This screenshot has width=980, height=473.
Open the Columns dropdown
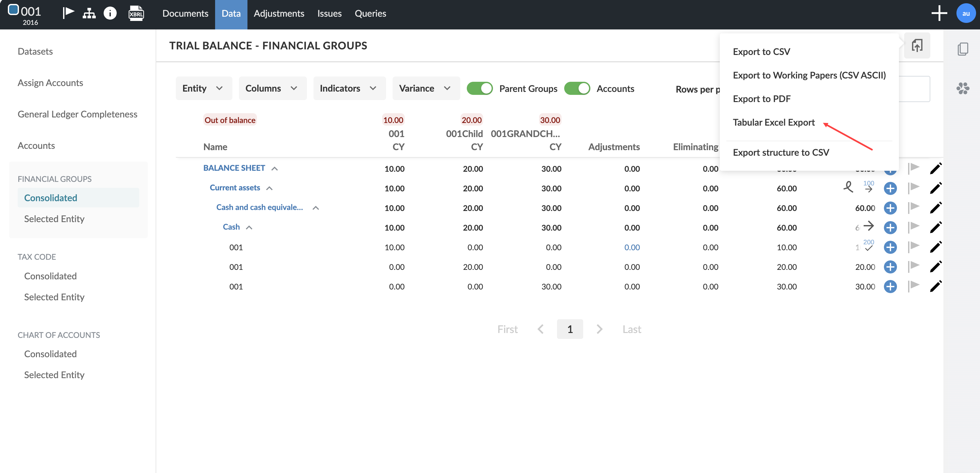point(272,88)
